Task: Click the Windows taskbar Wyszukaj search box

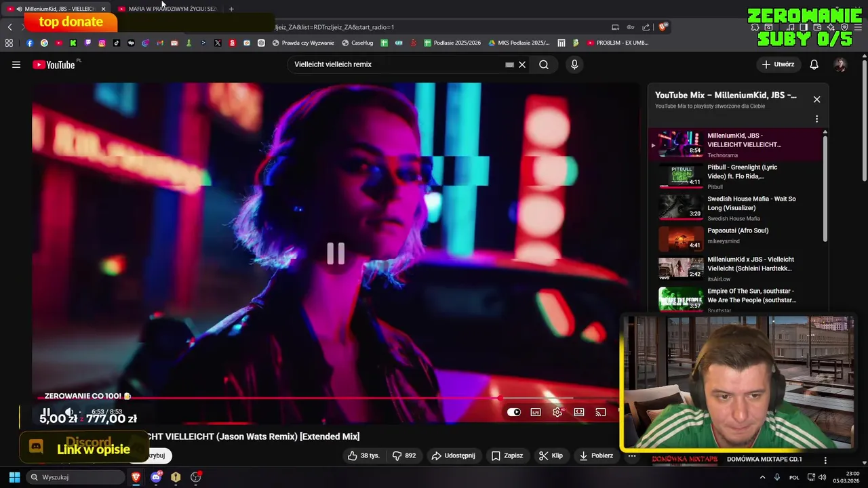Action: [76, 477]
